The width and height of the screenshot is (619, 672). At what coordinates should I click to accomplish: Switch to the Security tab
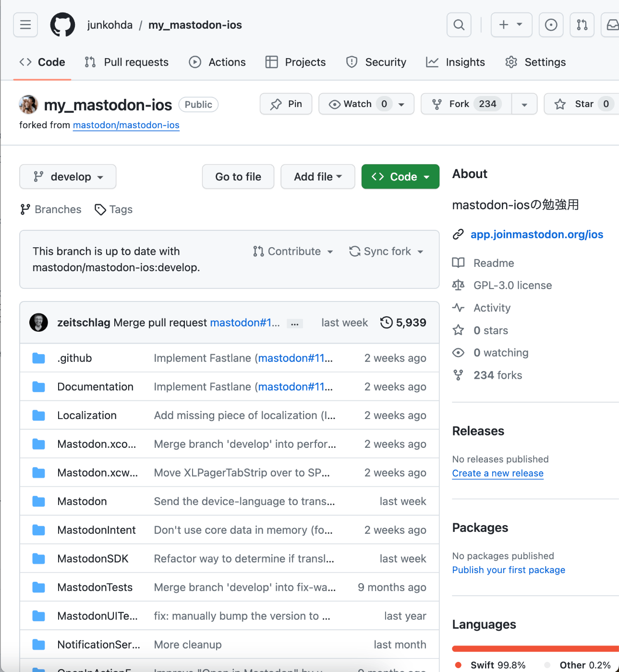coord(376,62)
